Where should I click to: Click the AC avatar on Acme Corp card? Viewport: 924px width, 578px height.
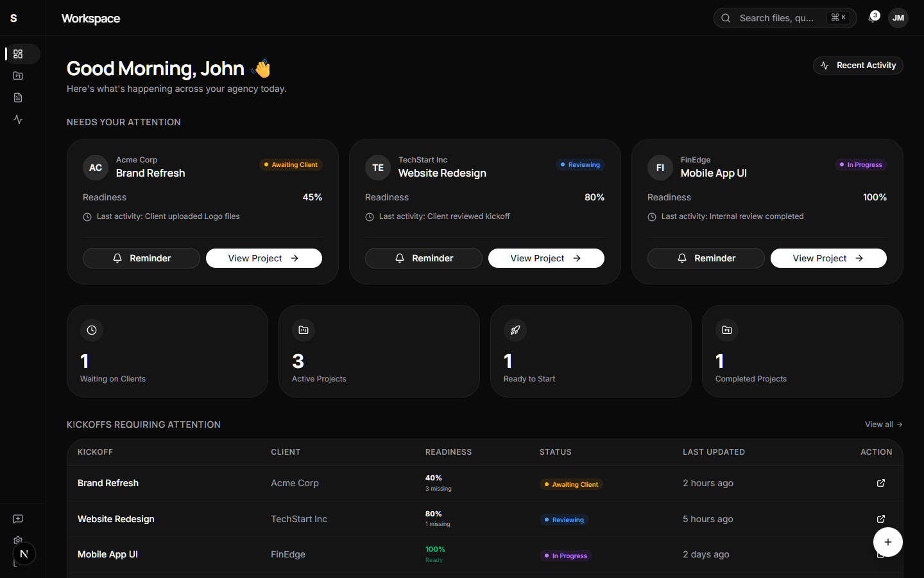(x=96, y=168)
